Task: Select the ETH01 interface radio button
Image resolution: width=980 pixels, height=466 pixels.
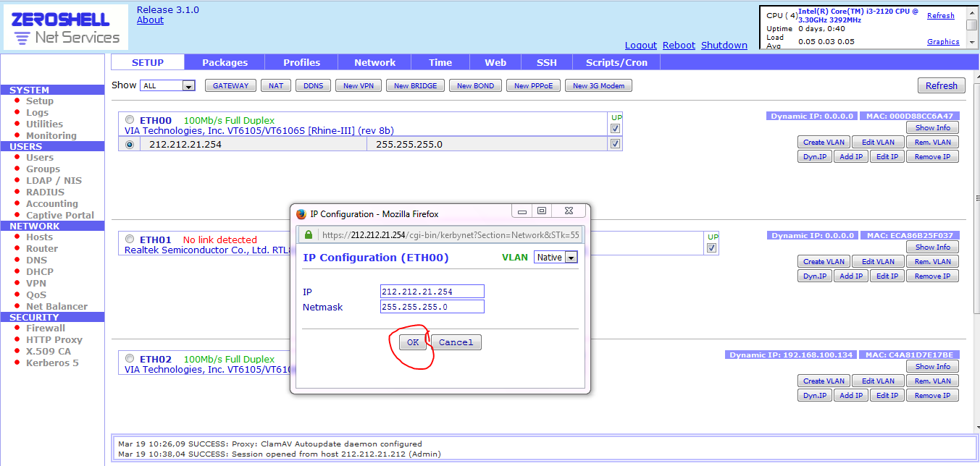Action: (x=130, y=240)
